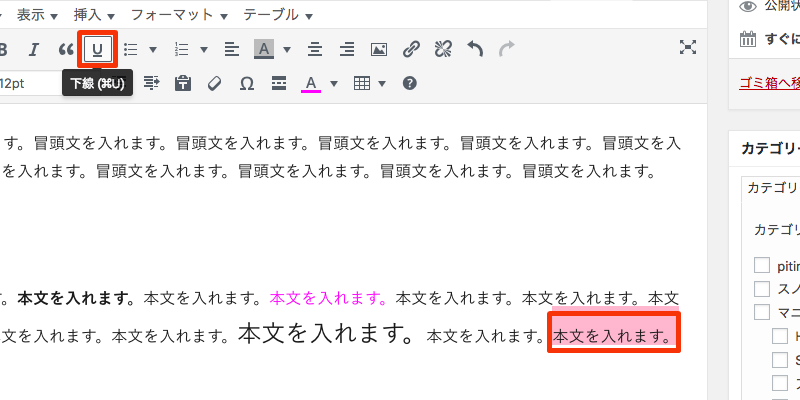The image size is (800, 400).
Task: Click the magenta 本文を入れます。 text
Action: coord(328,298)
